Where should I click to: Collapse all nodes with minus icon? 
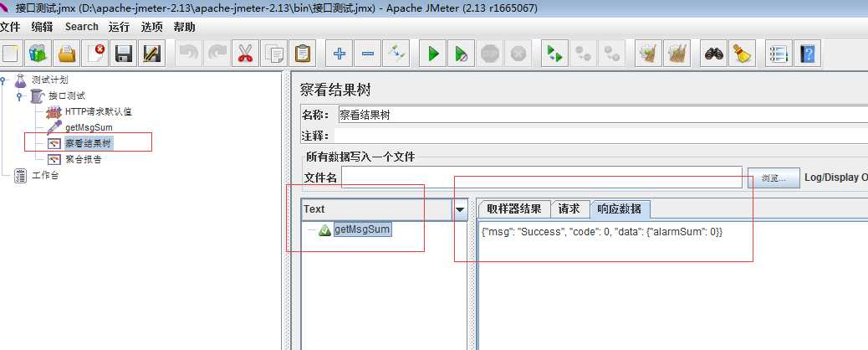click(368, 54)
